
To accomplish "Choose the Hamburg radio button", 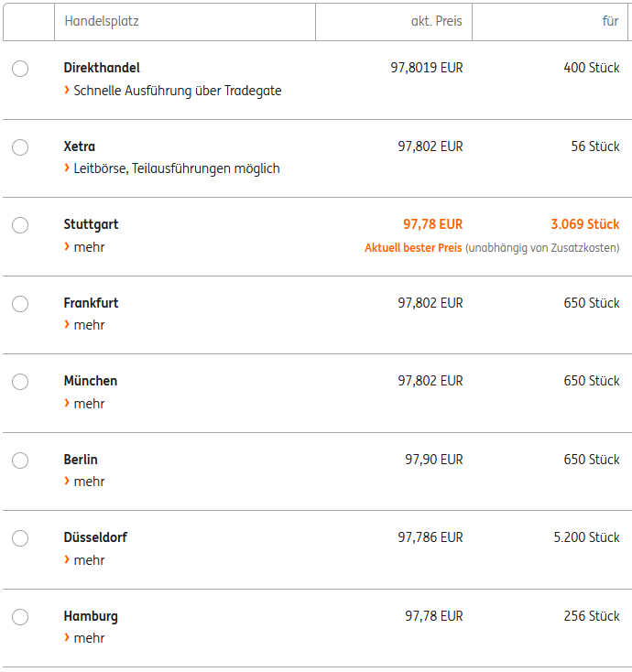I will click(20, 617).
